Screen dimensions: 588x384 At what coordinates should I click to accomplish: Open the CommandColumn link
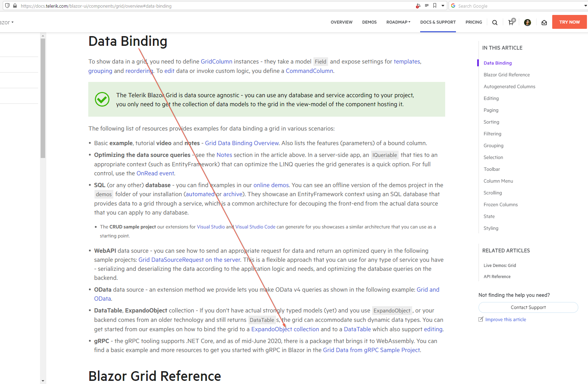[309, 71]
